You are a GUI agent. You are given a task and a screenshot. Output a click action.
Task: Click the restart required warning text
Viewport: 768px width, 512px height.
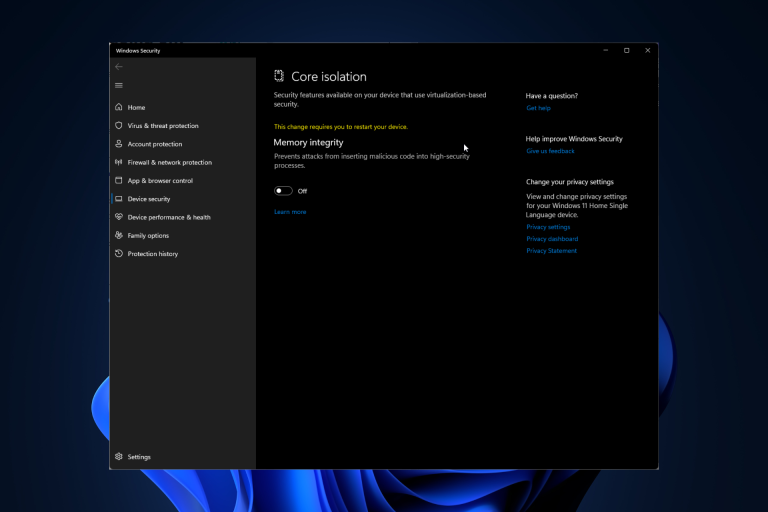(340, 126)
